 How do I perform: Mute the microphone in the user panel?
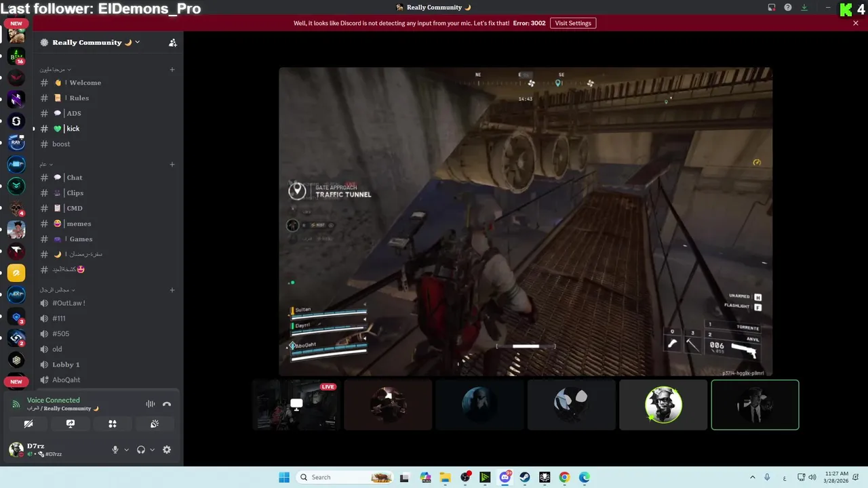pyautogui.click(x=115, y=449)
